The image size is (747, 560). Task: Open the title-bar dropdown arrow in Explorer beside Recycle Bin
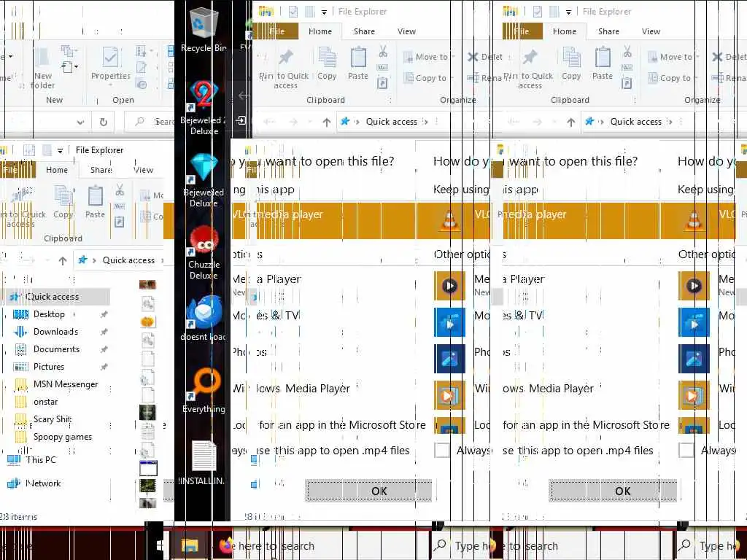tap(324, 12)
